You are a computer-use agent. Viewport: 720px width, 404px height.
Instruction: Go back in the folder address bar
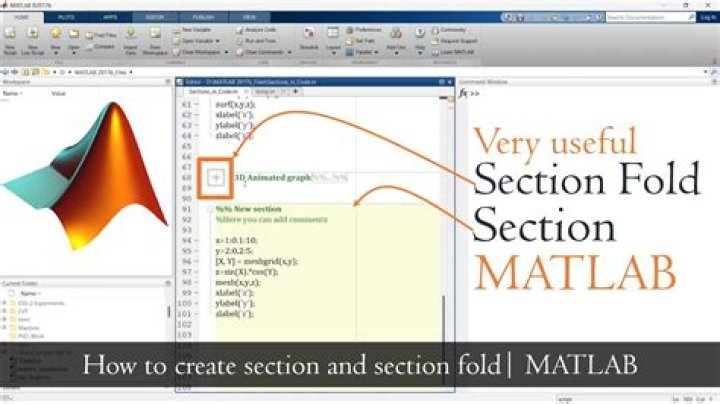pos(5,72)
